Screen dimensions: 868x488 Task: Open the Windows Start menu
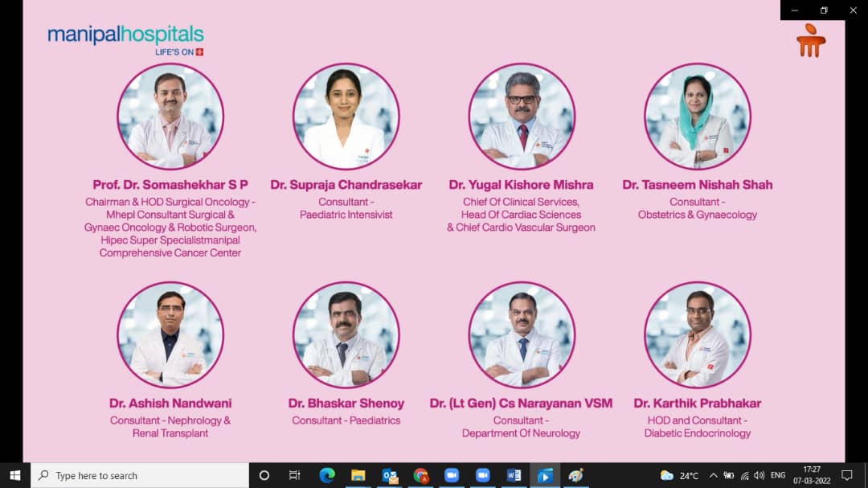click(15, 475)
